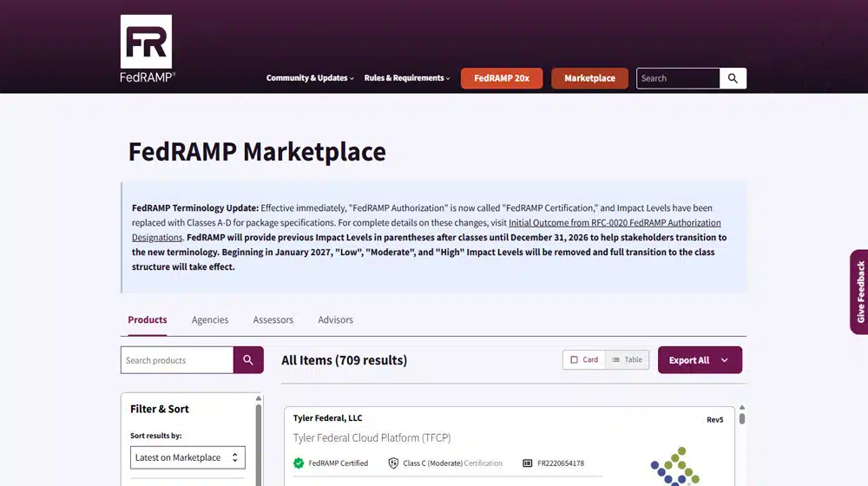Select the 'Class C (Moderate) Certification' text
This screenshot has width=868, height=486.
point(452,463)
